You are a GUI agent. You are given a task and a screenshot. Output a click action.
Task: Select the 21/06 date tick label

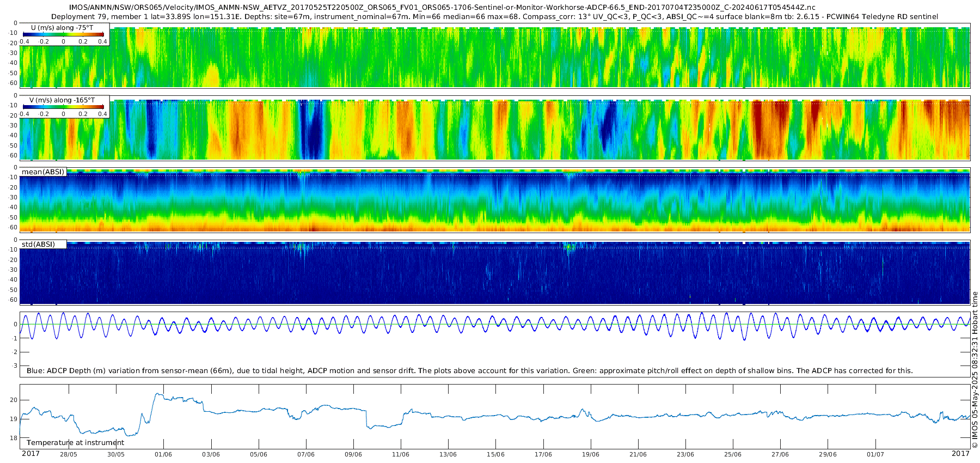click(638, 454)
